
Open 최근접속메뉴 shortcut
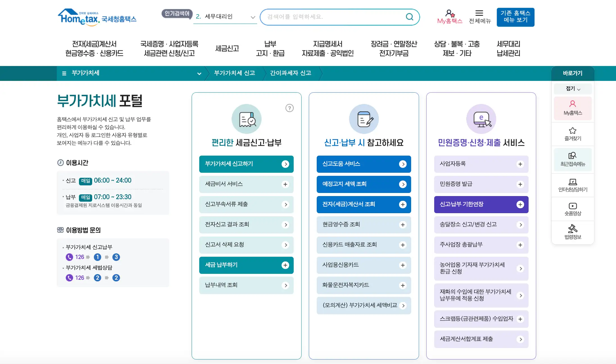pos(573,159)
